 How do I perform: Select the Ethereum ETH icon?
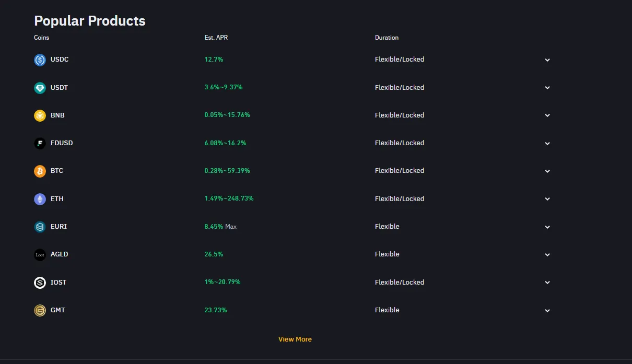tap(40, 199)
